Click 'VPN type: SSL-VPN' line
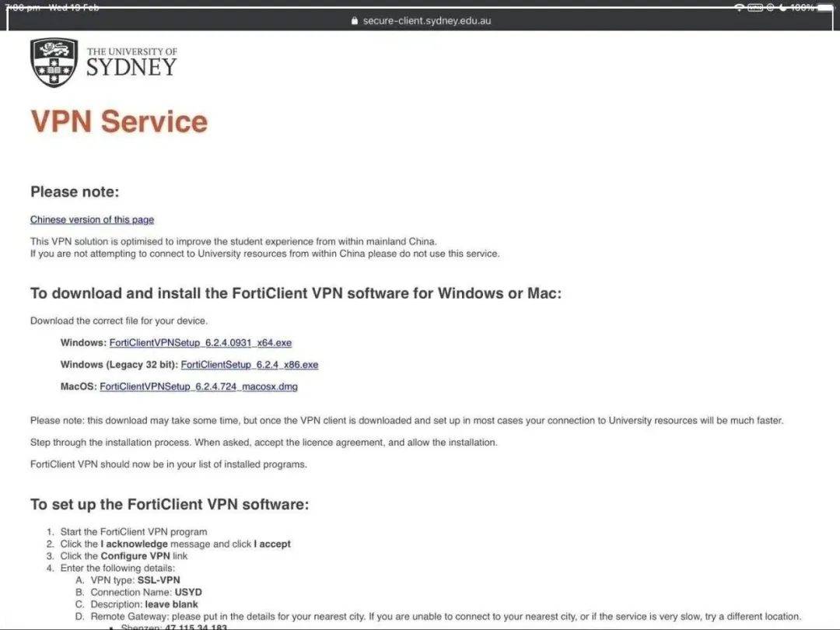This screenshot has height=630, width=840. tap(135, 580)
